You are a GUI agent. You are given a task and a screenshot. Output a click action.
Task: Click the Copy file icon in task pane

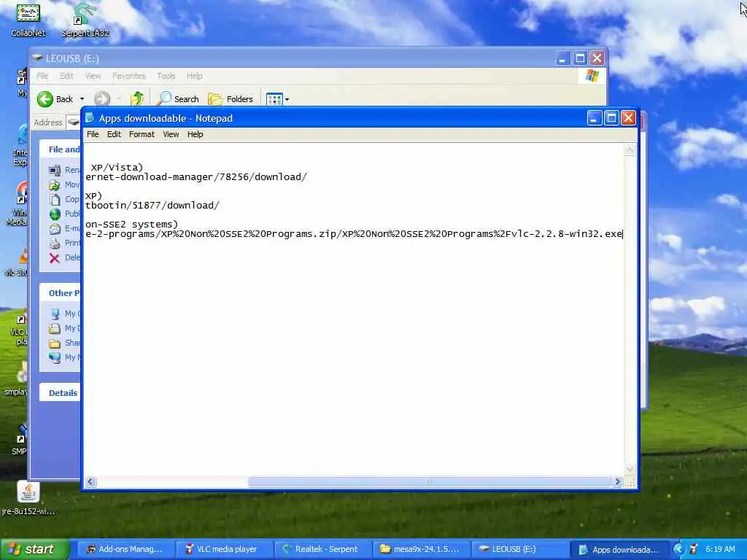click(x=55, y=199)
